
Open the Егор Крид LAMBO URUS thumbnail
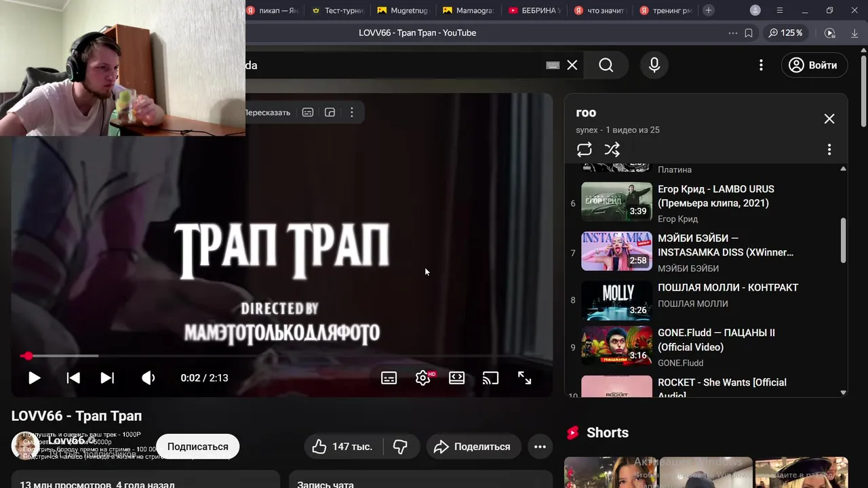click(x=616, y=202)
